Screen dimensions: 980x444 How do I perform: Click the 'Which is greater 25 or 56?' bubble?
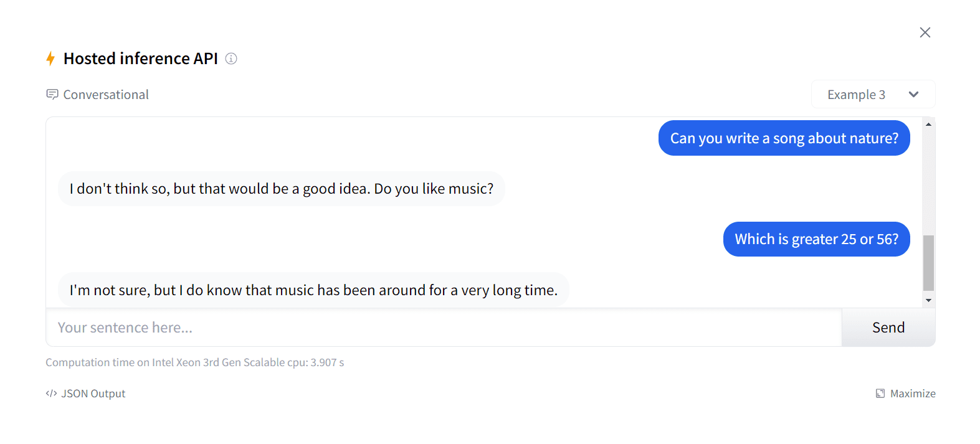(x=816, y=239)
